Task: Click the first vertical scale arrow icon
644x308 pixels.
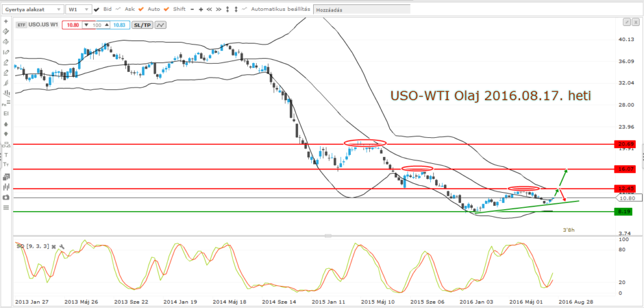Action: pyautogui.click(x=227, y=9)
